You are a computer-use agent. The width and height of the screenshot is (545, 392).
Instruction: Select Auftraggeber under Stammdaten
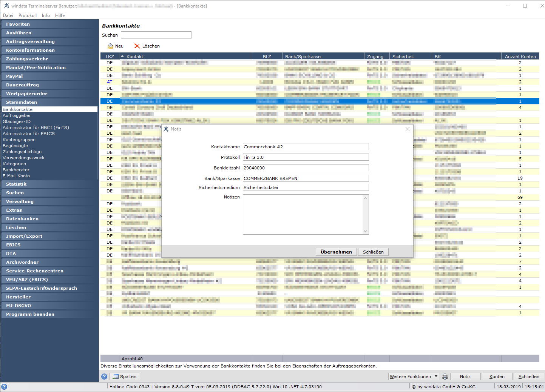(x=17, y=115)
